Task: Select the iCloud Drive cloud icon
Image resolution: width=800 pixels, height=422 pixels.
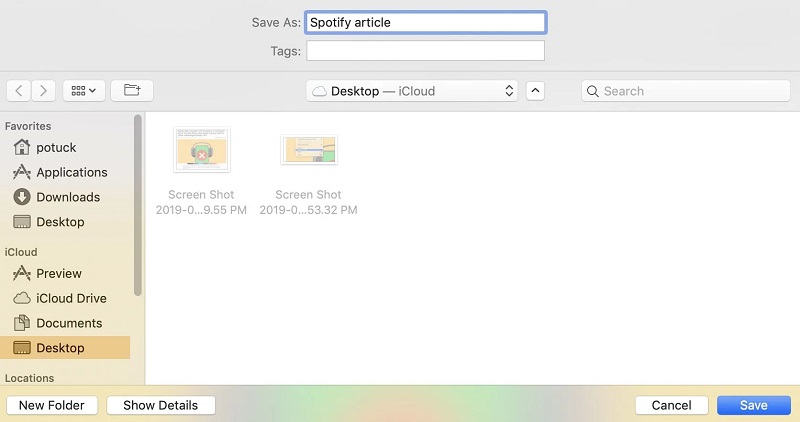Action: 21,298
